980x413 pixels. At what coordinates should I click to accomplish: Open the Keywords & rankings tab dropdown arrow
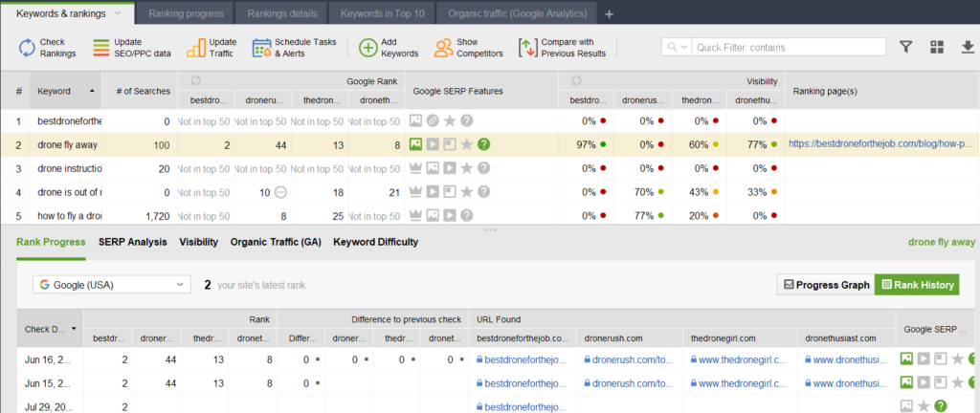point(118,13)
